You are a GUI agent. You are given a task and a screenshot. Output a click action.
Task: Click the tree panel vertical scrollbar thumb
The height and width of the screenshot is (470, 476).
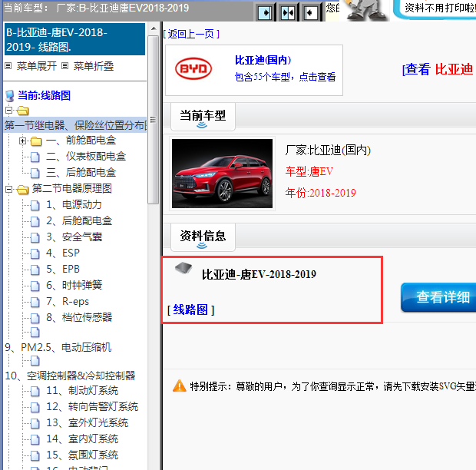153,120
